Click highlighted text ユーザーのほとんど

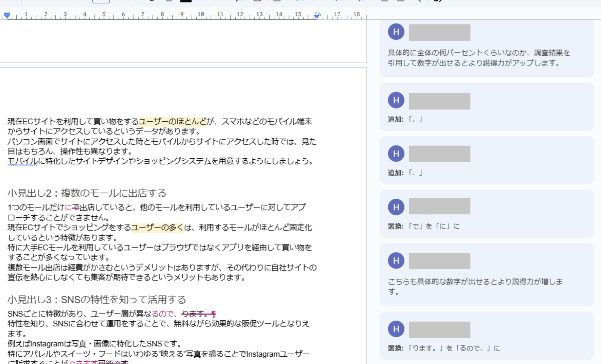[x=172, y=122]
